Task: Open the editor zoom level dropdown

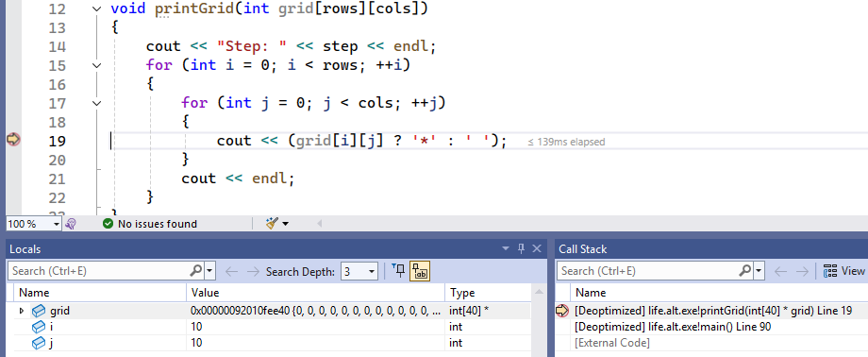Action: tap(56, 224)
